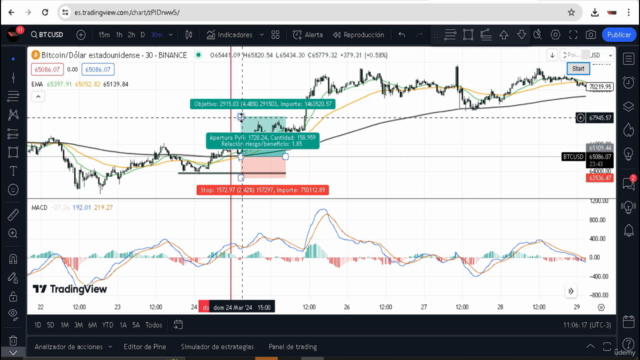The width and height of the screenshot is (640, 360).
Task: Select the geometric shapes tool
Action: pos(13,152)
